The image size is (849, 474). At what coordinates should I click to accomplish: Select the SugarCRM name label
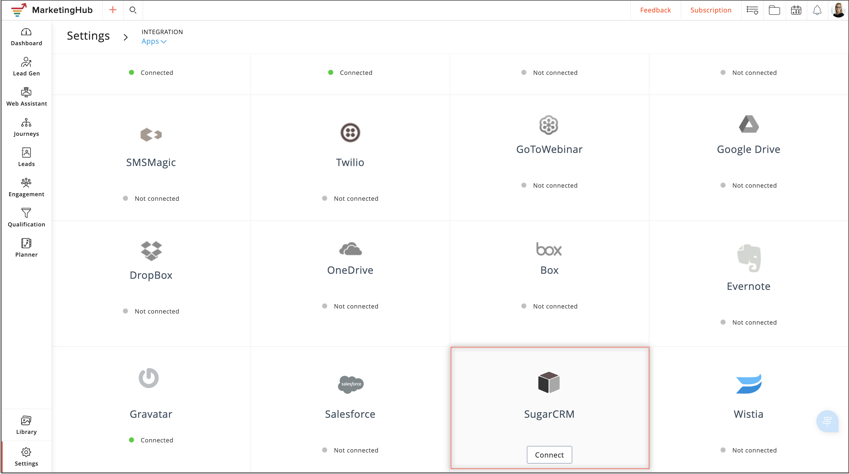point(549,414)
